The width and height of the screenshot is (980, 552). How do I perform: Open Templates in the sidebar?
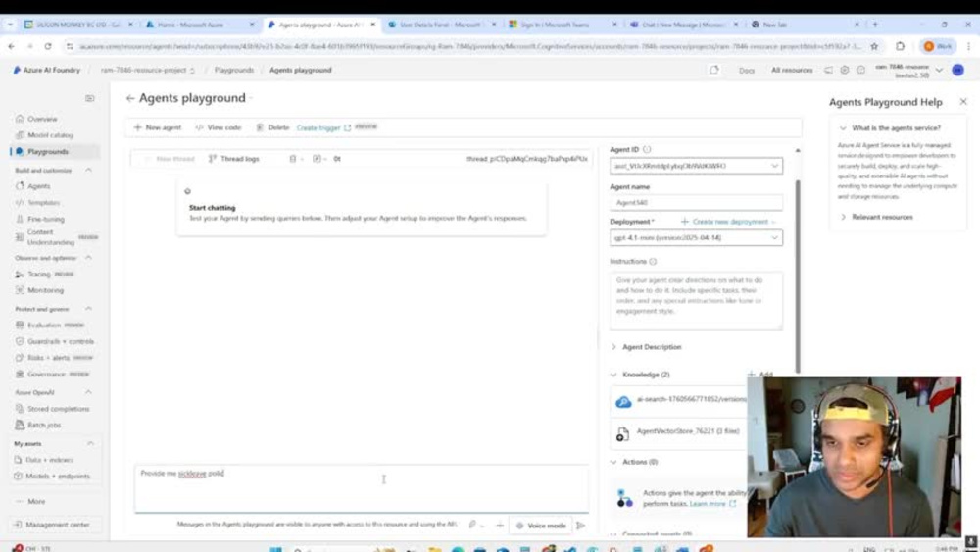point(43,203)
